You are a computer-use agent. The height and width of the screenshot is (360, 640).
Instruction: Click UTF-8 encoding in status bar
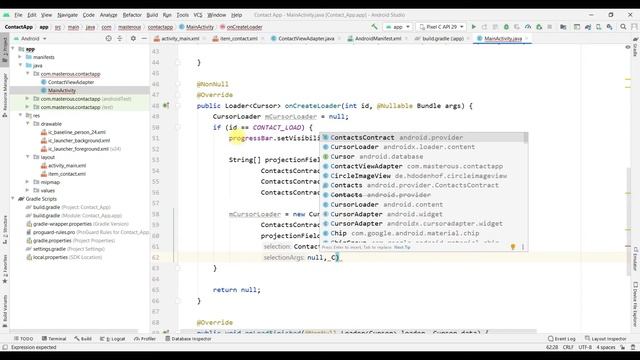pos(585,347)
